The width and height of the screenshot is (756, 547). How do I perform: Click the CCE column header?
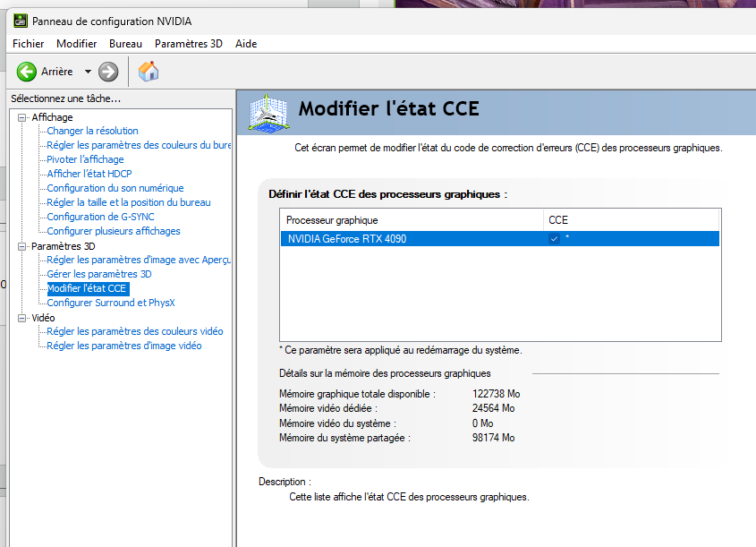point(631,220)
